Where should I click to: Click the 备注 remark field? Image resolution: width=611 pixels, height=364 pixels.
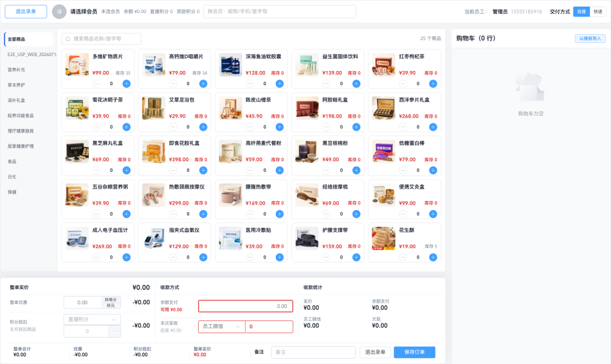(313, 352)
